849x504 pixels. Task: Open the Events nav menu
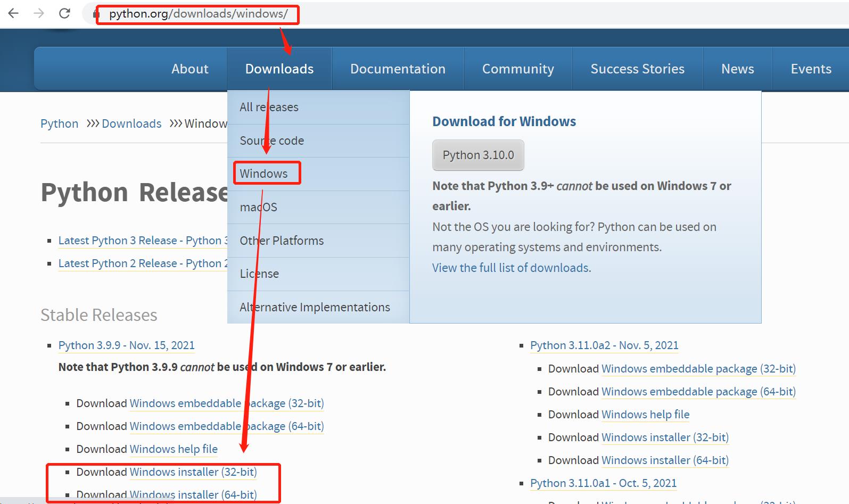(x=811, y=69)
